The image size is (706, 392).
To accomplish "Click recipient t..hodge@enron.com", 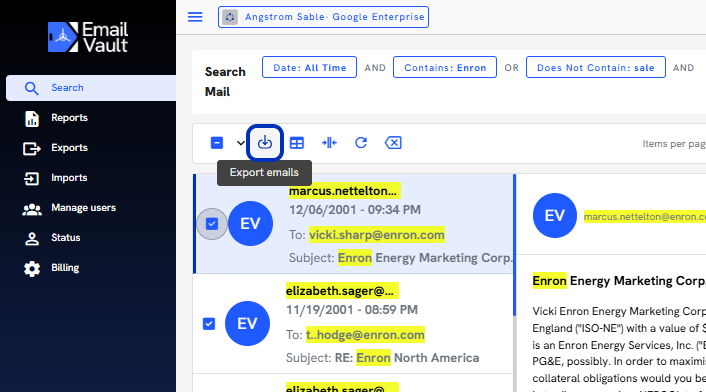I will 365,335.
